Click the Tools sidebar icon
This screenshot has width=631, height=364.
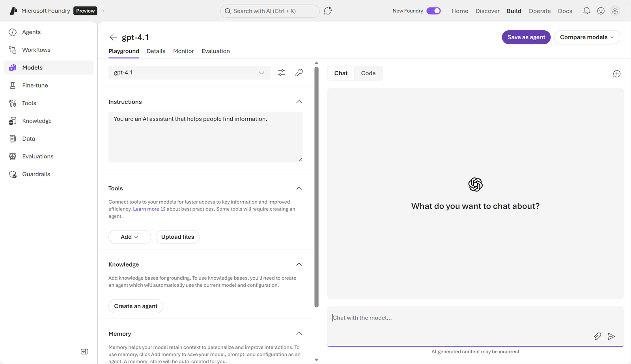[x=13, y=103]
